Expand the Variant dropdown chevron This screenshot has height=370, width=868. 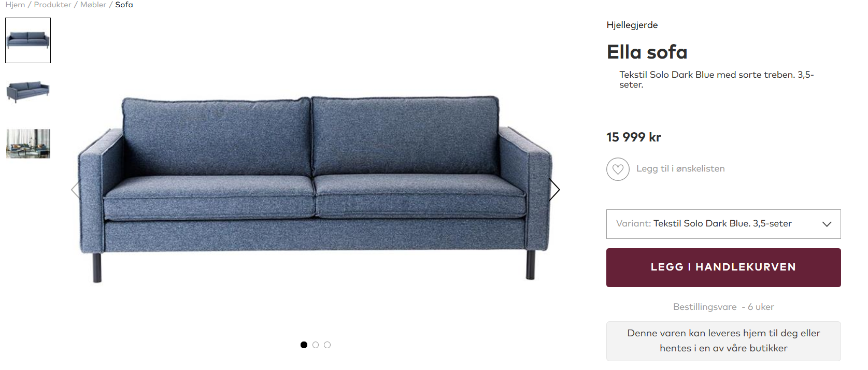[x=827, y=224]
